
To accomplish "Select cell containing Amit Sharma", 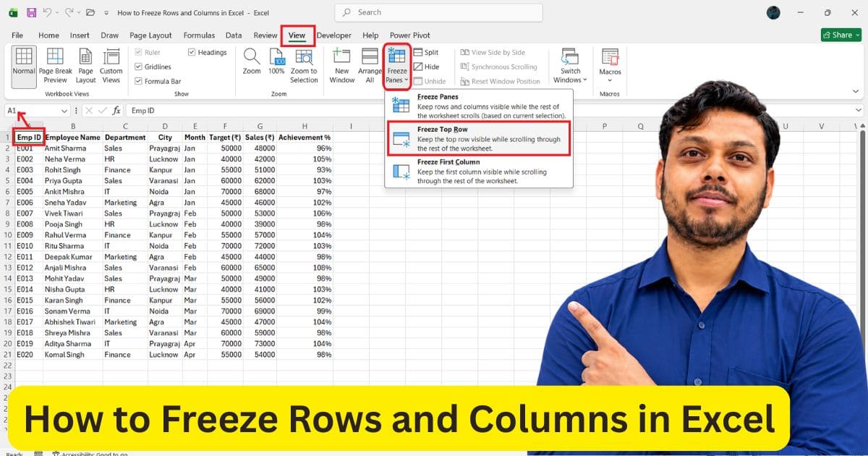I will pos(72,148).
